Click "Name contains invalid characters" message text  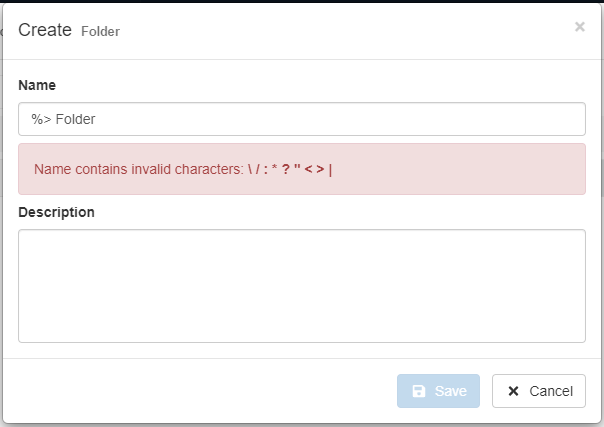138,169
